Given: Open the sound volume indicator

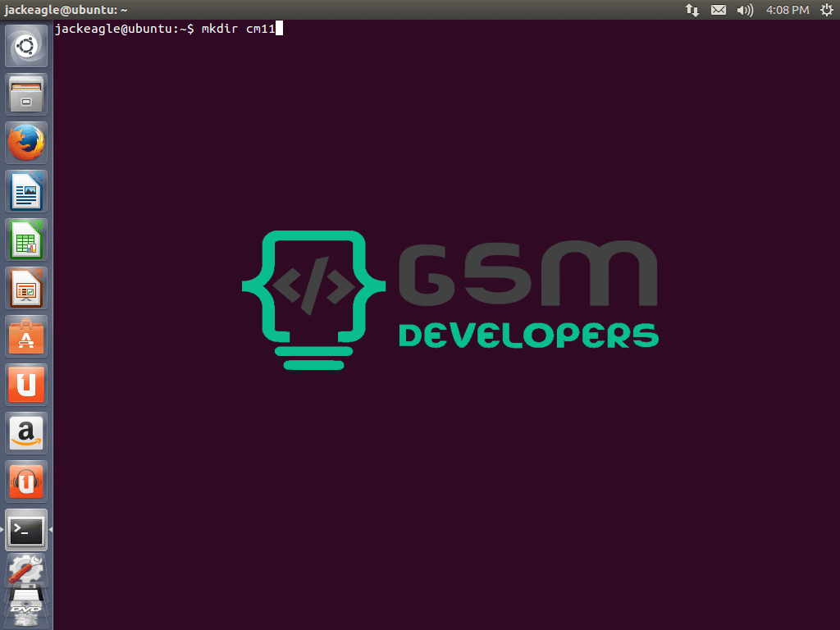Looking at the screenshot, I should [x=745, y=10].
